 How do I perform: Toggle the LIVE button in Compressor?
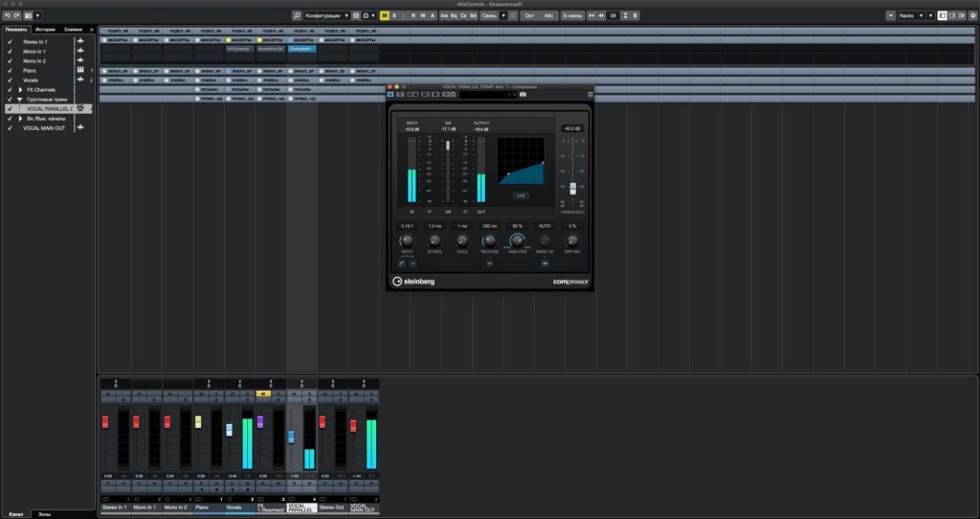click(521, 195)
